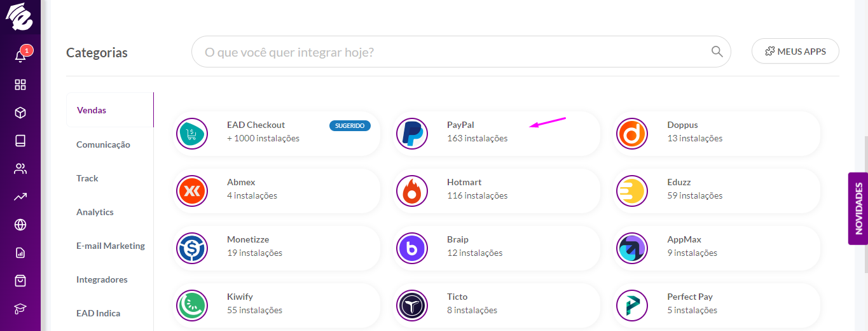Open the NOVIDADES side tab

pyautogui.click(x=858, y=208)
